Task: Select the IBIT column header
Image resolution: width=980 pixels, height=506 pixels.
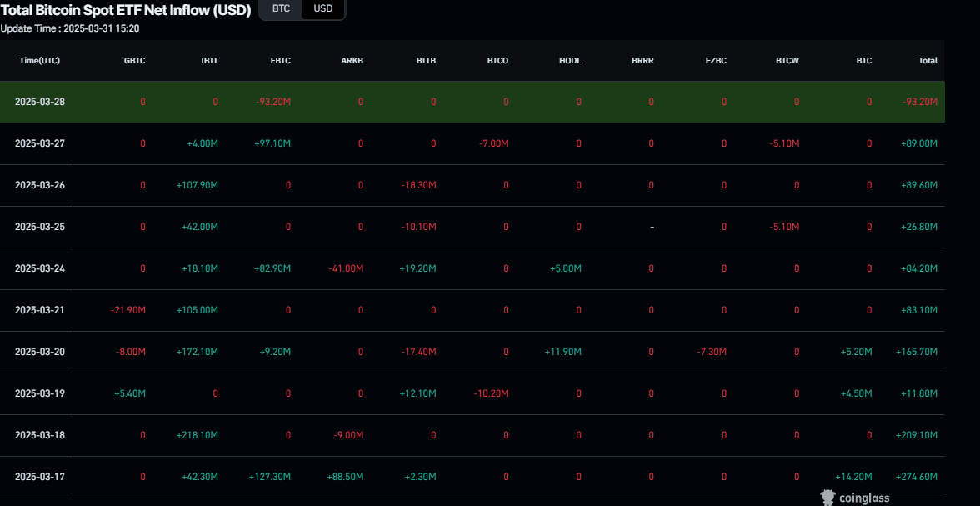Action: 209,61
